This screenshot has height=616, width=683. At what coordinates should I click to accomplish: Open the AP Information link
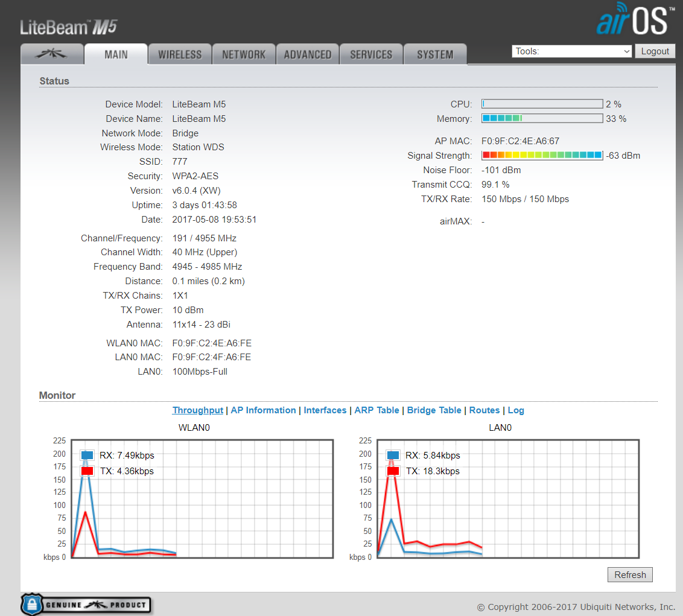263,410
